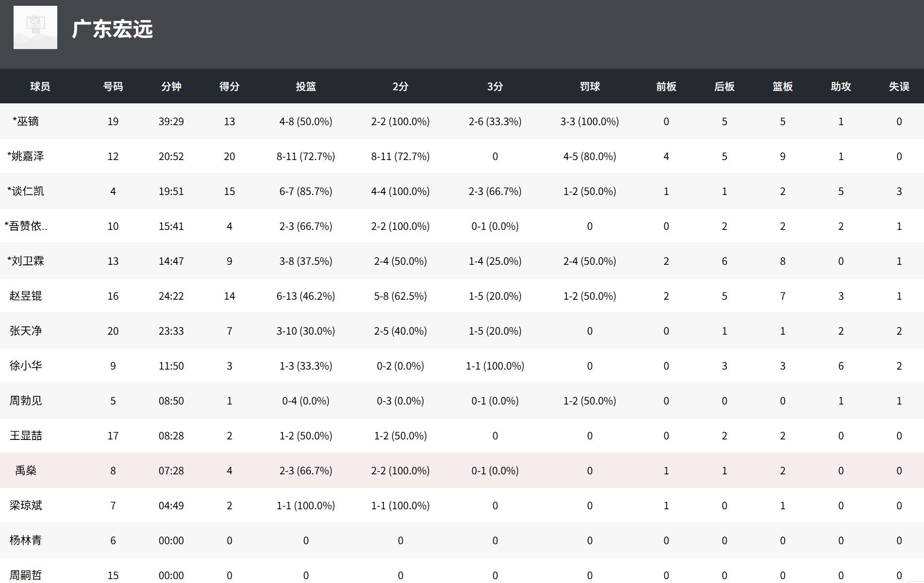Click 谈仁凯's three-pointers 2-3 (66.7%)
Image resolution: width=924 pixels, height=583 pixels.
point(495,191)
